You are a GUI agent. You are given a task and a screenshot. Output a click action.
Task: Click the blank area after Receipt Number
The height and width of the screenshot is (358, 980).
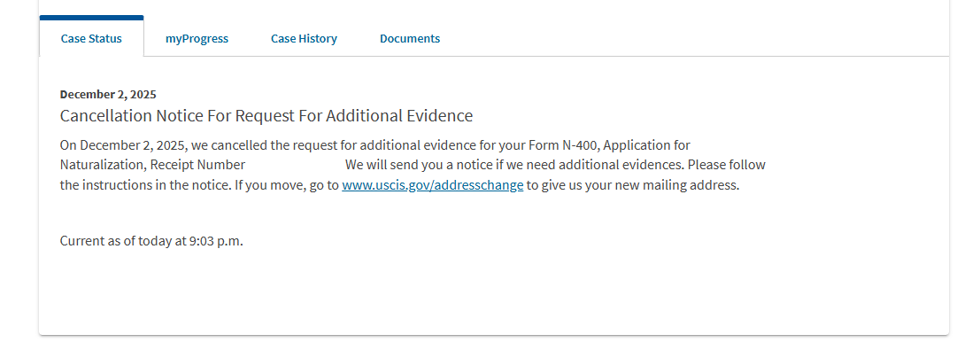(295, 165)
